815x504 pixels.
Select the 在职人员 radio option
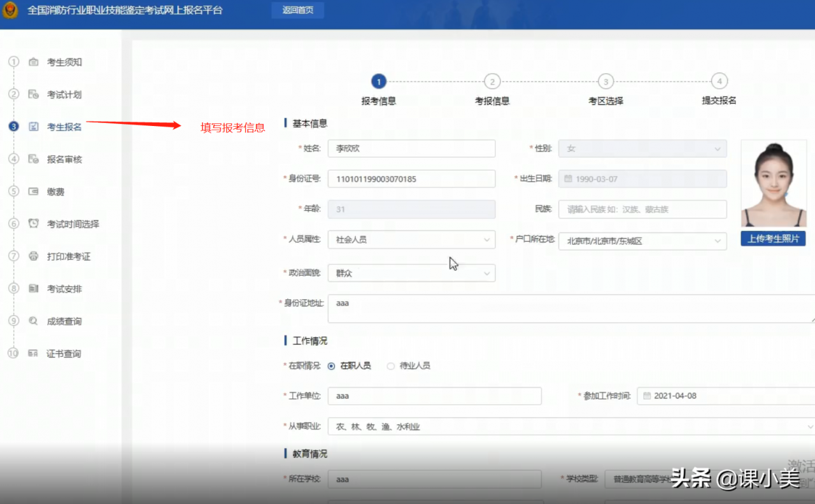click(x=331, y=365)
